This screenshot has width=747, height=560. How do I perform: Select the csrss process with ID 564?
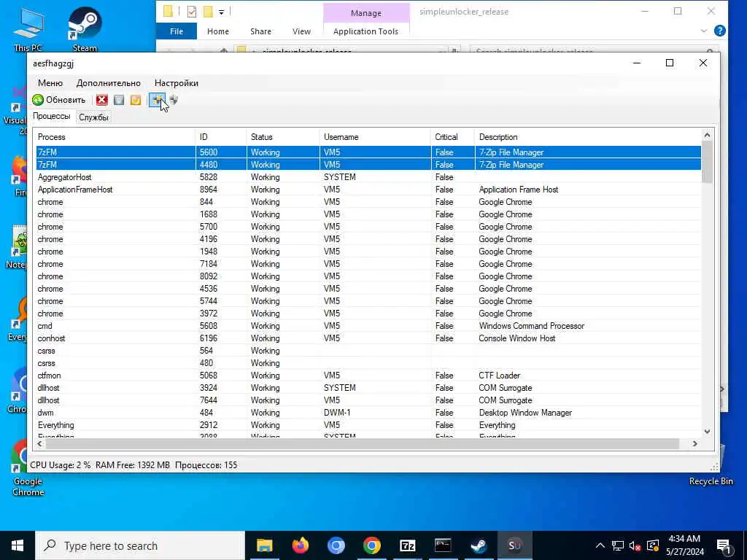pyautogui.click(x=368, y=351)
